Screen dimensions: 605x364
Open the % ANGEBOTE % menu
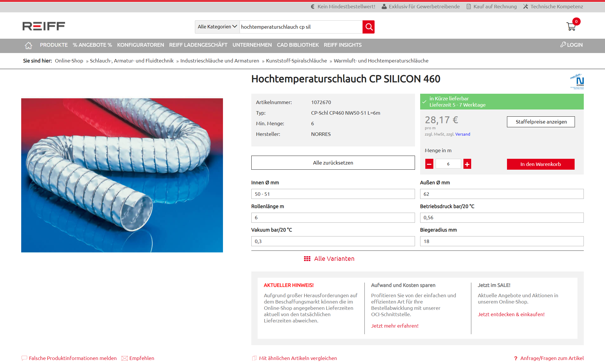point(92,45)
